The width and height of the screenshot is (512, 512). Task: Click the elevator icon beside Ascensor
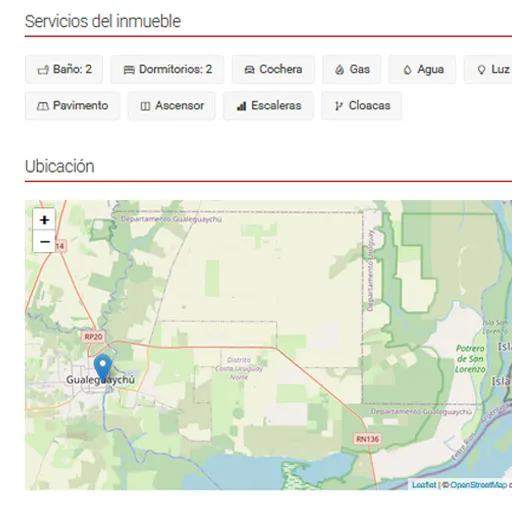coord(145,106)
